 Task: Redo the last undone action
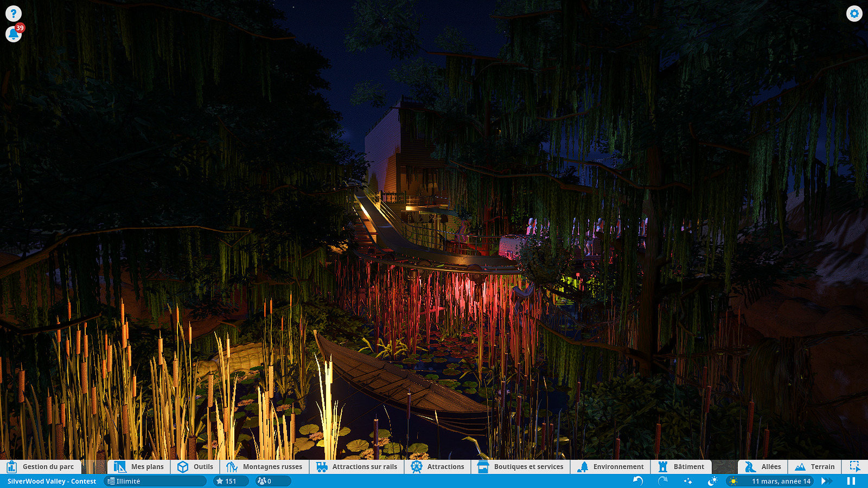click(663, 481)
